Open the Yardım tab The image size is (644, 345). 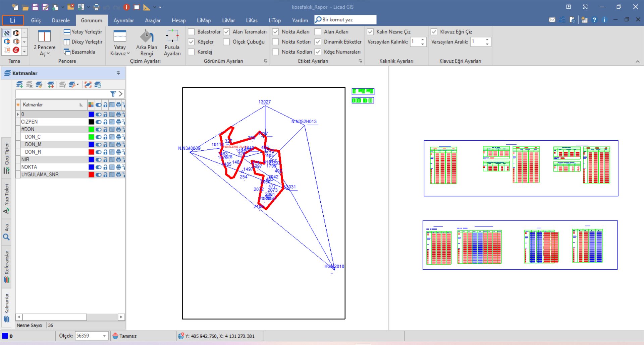(x=300, y=20)
